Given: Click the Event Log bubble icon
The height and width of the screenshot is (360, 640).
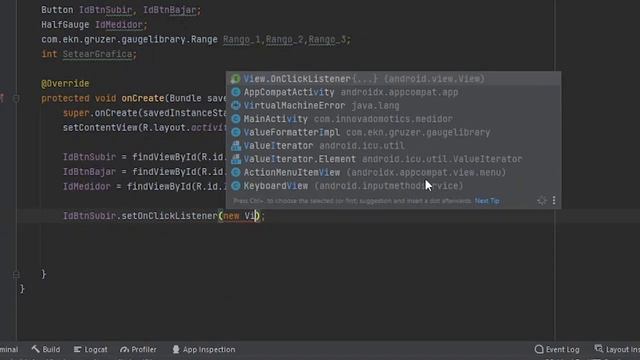Looking at the screenshot, I should [539, 349].
